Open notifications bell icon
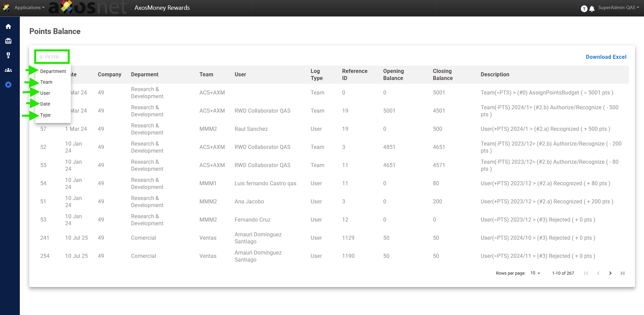This screenshot has width=644, height=315. (x=592, y=9)
